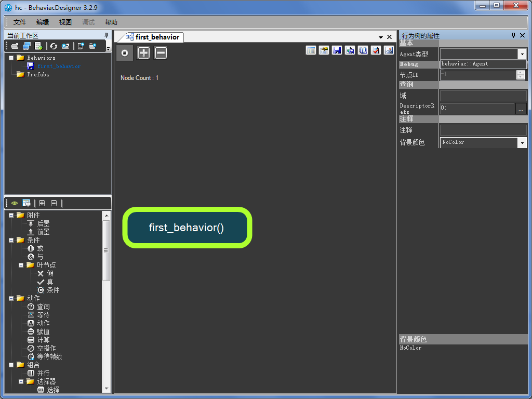The image size is (532, 399).
Task: Open the 文件 menu
Action: pyautogui.click(x=19, y=22)
